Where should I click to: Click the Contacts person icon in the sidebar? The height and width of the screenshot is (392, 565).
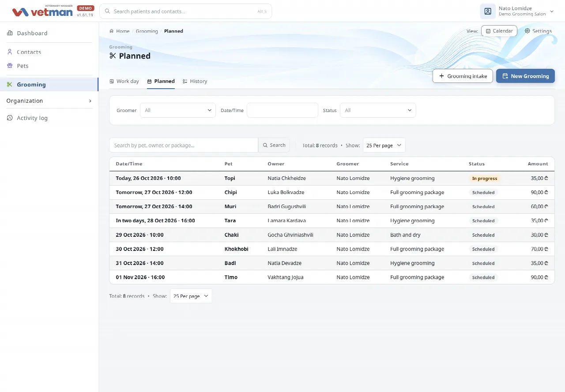coord(10,52)
